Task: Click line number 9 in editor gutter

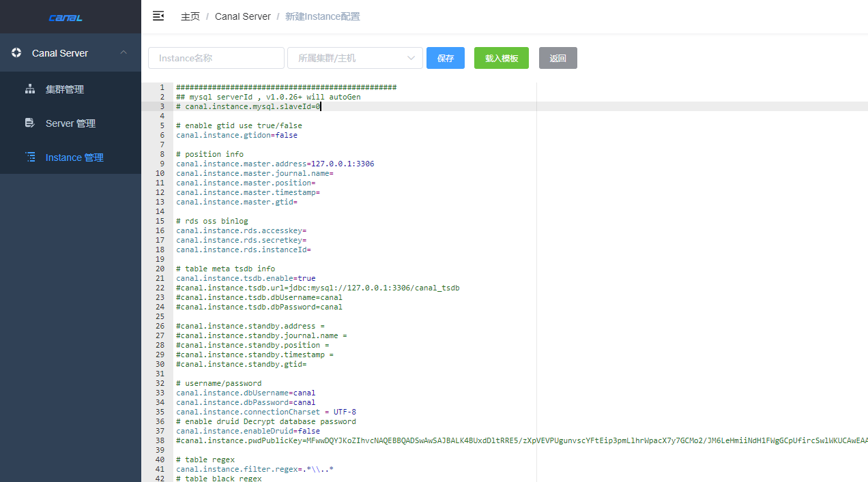Action: click(x=162, y=164)
